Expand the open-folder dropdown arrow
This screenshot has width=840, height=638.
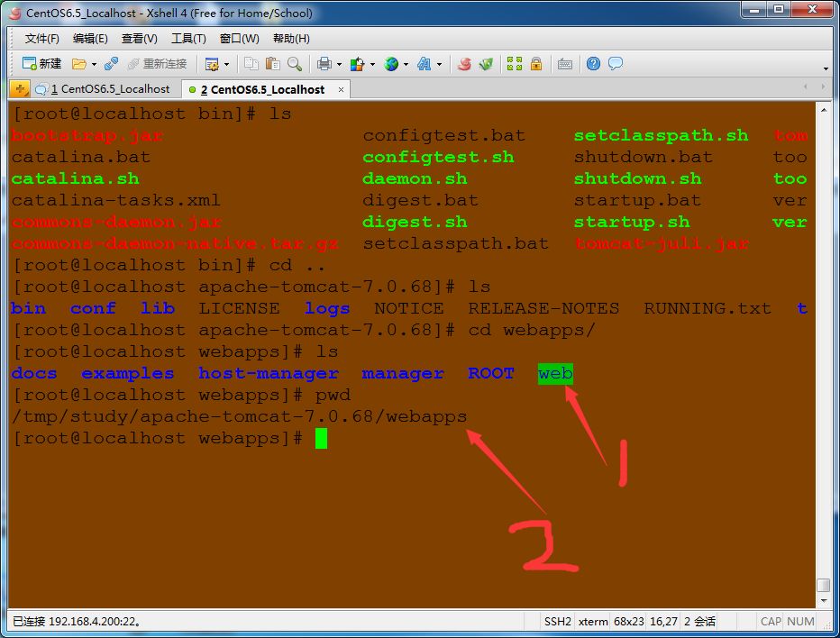click(94, 64)
